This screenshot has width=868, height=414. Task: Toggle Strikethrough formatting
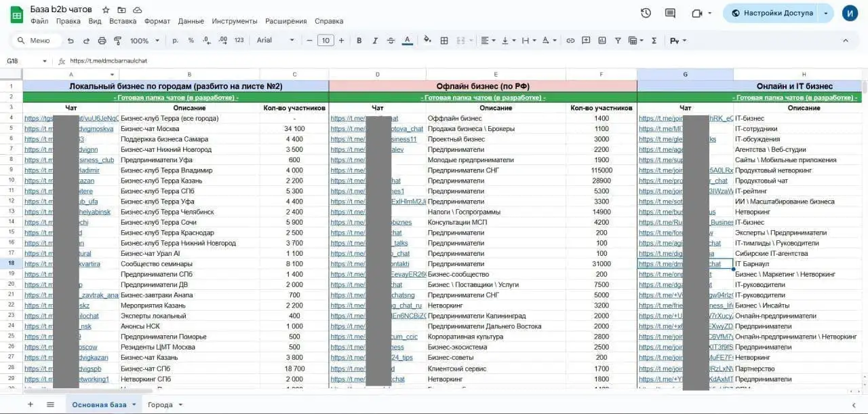tap(391, 41)
